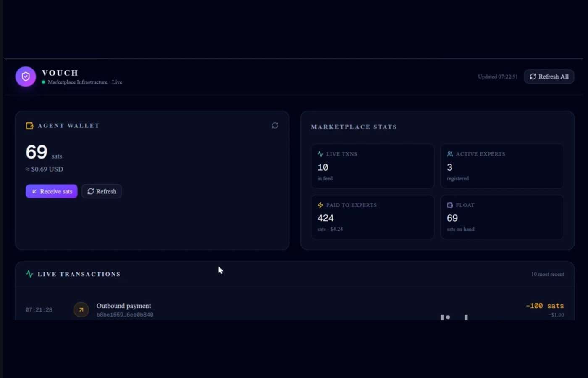Click the Float wallet icon
Viewport: 588px width, 378px height.
[450, 205]
